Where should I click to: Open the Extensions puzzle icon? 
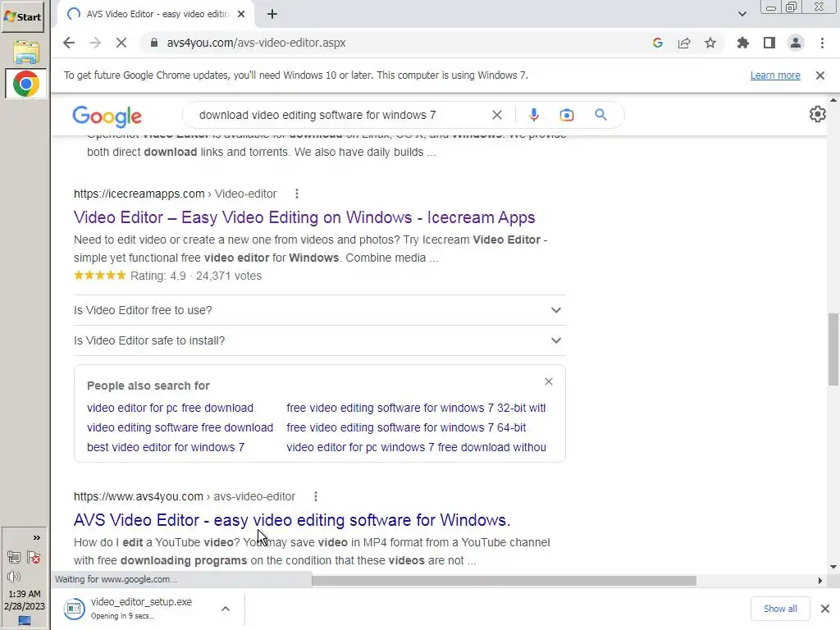pyautogui.click(x=743, y=43)
